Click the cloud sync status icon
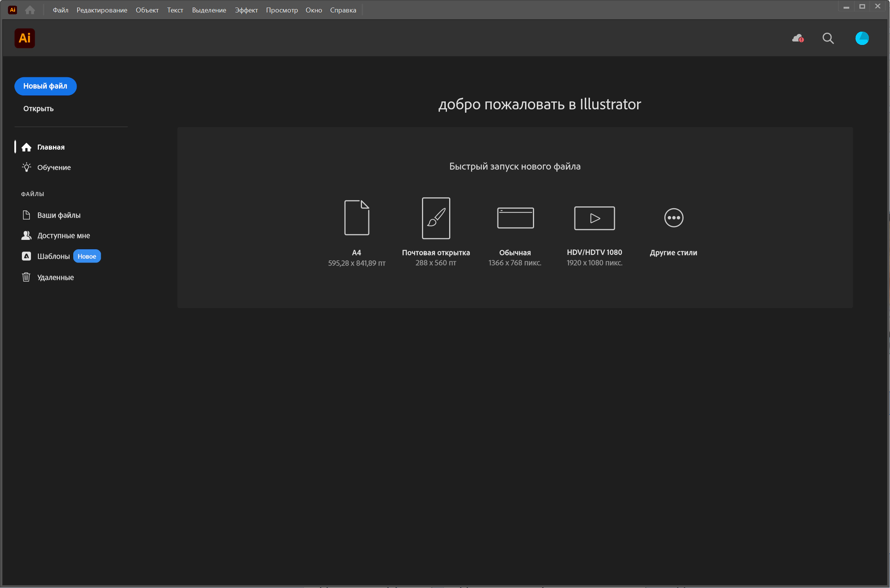This screenshot has width=890, height=588. [x=798, y=38]
